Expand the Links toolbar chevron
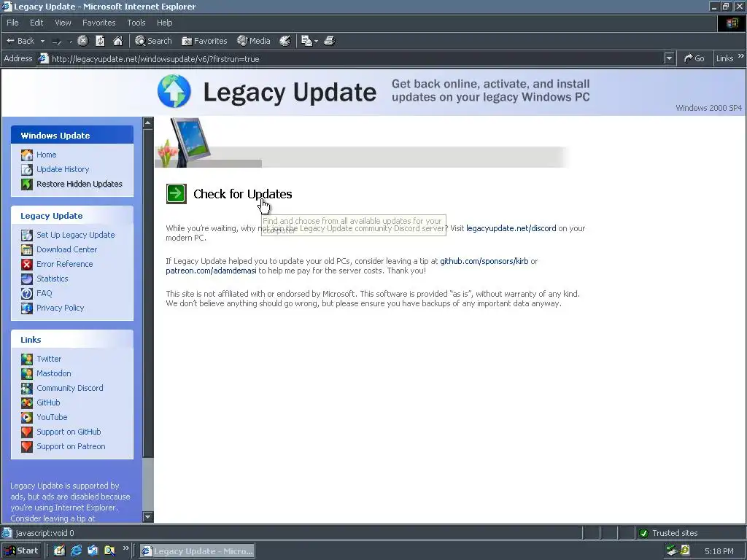 [x=741, y=56]
